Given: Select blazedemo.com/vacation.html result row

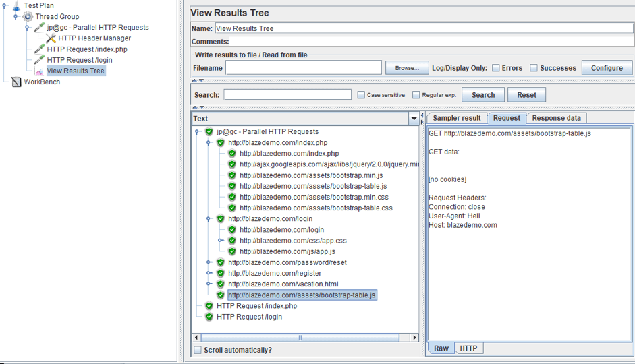Looking at the screenshot, I should (283, 284).
